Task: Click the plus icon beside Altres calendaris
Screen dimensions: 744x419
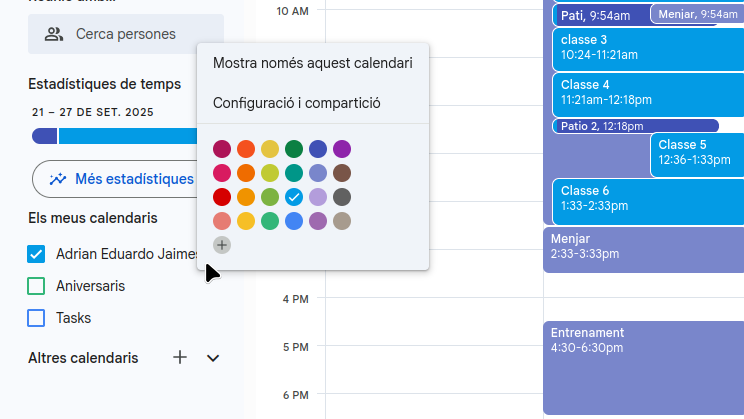Action: point(180,357)
